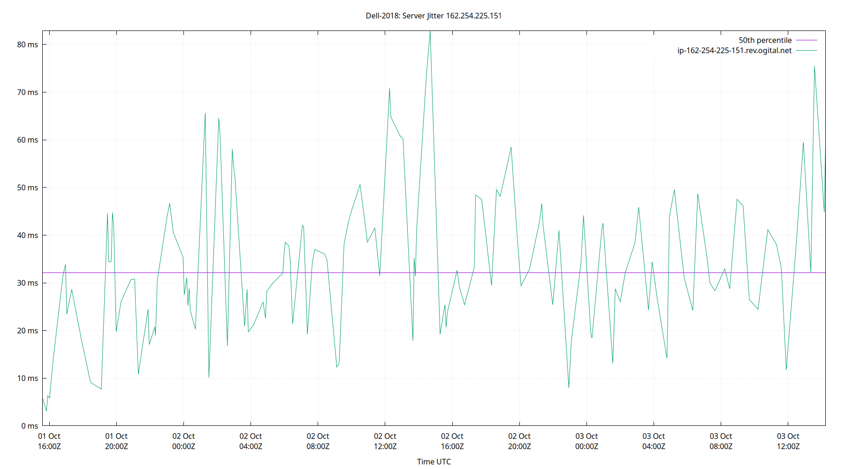The width and height of the screenshot is (868, 469).
Task: Click the '20 ms' y-axis label
Action: (x=28, y=331)
